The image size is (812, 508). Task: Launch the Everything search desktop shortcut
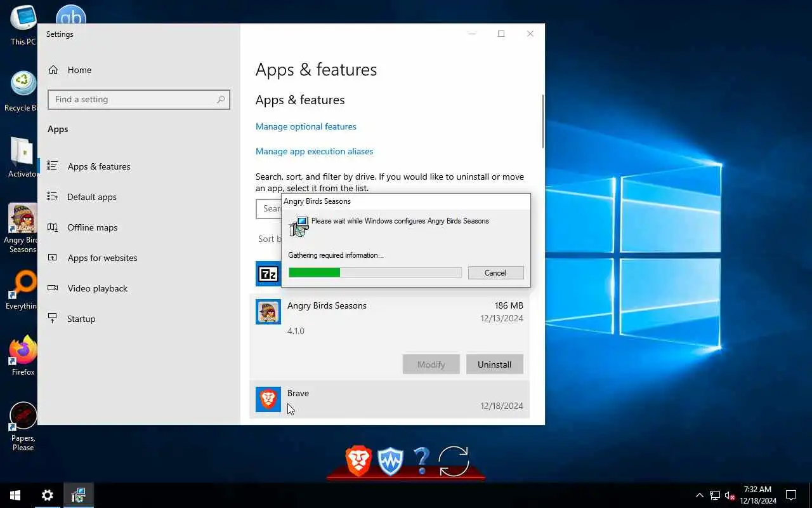pyautogui.click(x=22, y=291)
